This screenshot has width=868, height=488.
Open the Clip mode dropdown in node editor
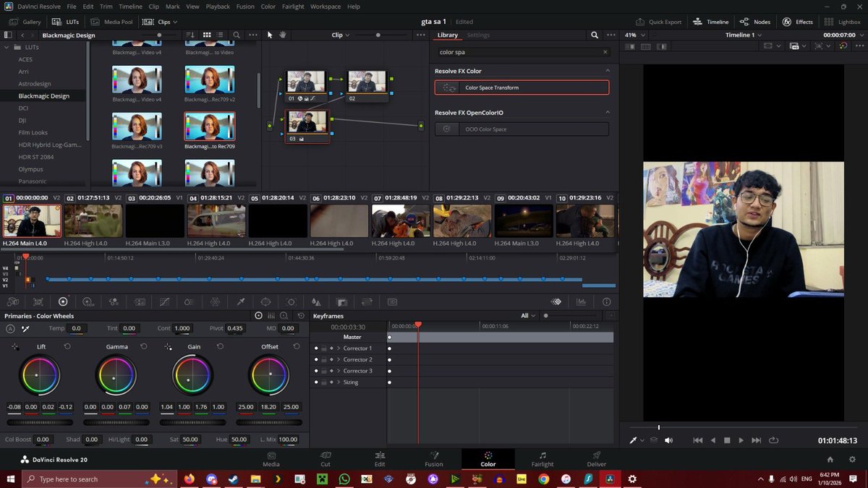click(x=340, y=35)
